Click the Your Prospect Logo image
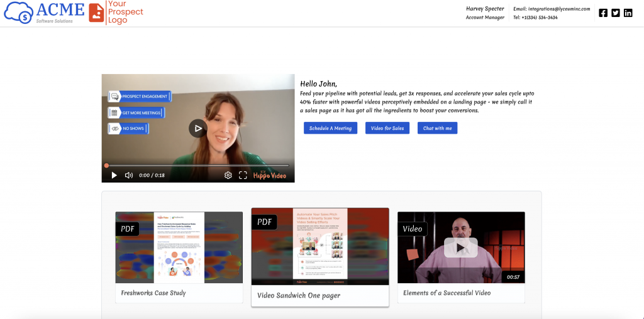 coord(116,13)
